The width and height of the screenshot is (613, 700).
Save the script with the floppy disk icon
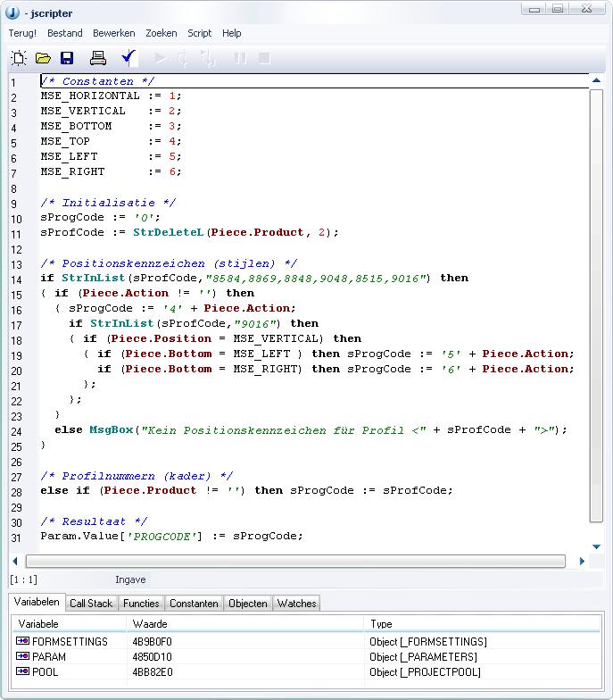point(67,58)
